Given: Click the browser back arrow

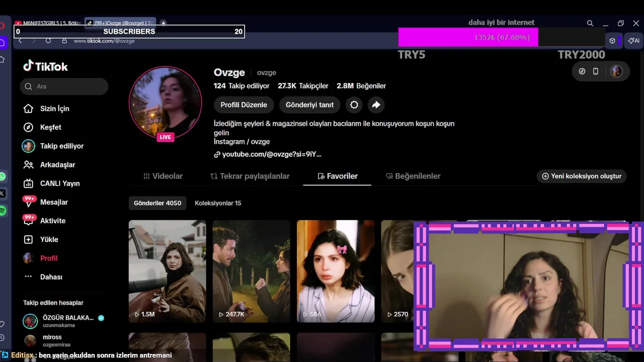Looking at the screenshot, I should pos(20,41).
